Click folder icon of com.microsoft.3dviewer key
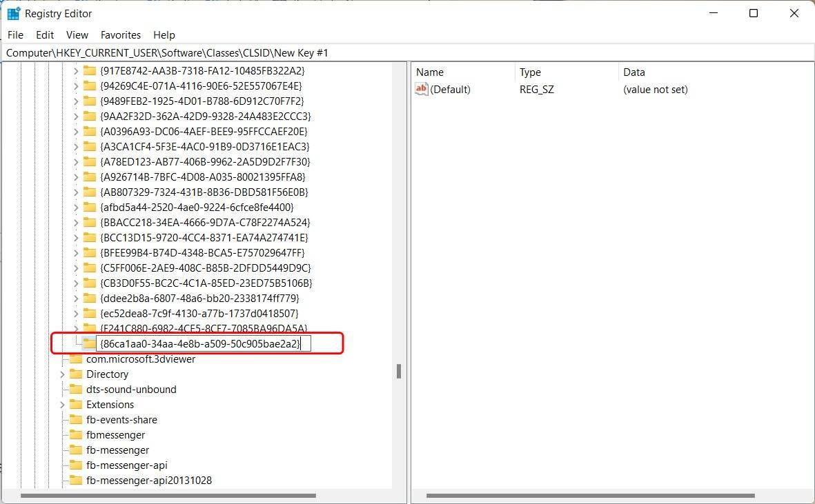 click(76, 359)
